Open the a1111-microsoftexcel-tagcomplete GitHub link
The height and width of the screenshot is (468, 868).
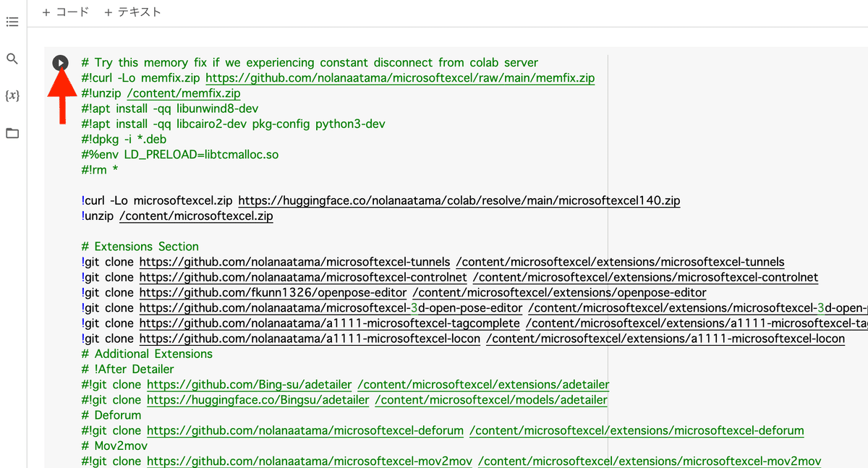(329, 323)
